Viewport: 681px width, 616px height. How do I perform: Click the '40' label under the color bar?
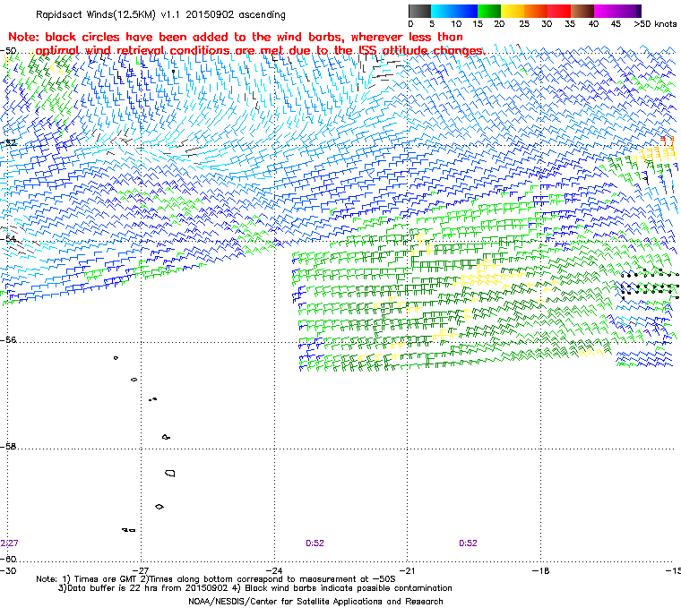593,24
